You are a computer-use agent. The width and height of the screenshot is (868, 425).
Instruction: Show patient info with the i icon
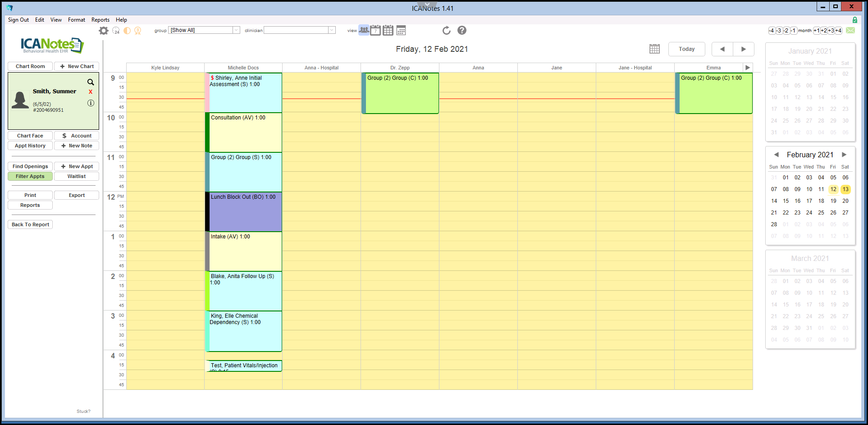point(91,103)
